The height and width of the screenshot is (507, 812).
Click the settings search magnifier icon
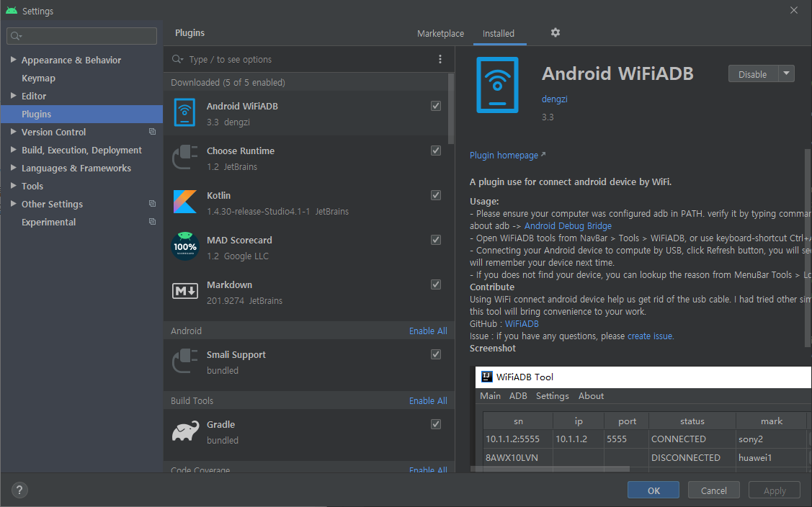(x=16, y=36)
